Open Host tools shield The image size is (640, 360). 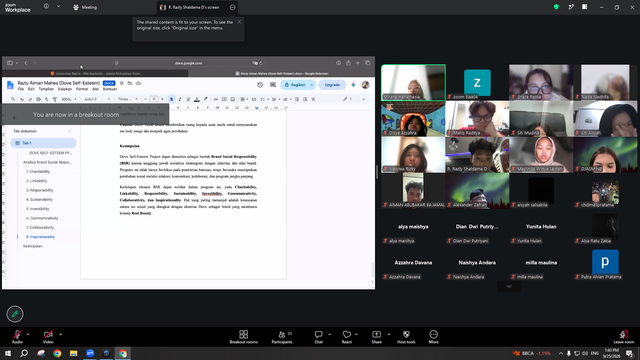406,337
